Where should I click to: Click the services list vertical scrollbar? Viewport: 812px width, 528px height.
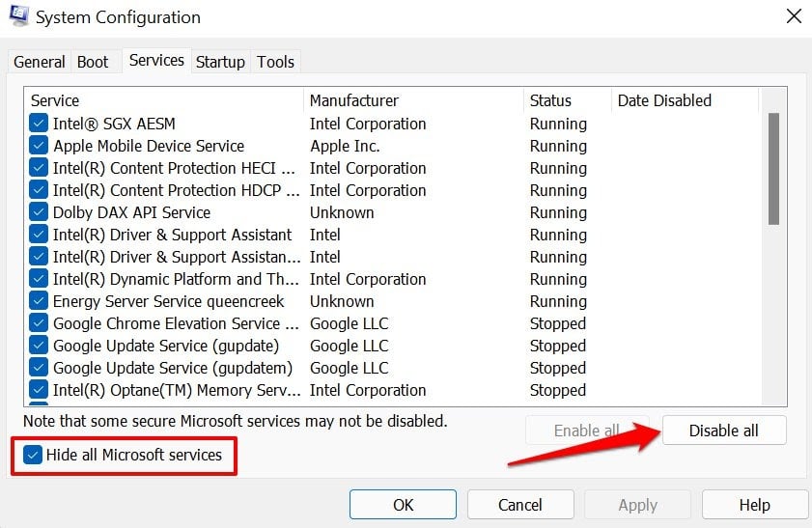(x=773, y=169)
